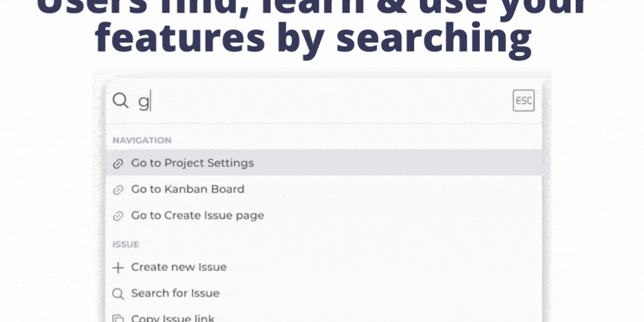The height and width of the screenshot is (322, 644).
Task: Choose "Go to Kanban Board" command
Action: coord(187,189)
